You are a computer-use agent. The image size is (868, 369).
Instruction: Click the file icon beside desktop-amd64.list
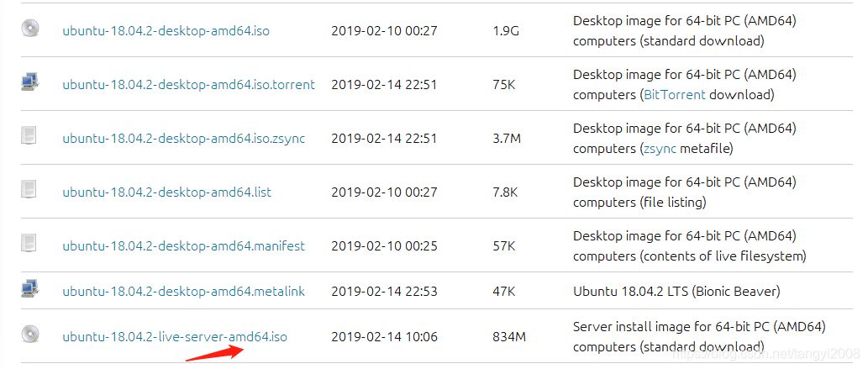click(x=29, y=189)
